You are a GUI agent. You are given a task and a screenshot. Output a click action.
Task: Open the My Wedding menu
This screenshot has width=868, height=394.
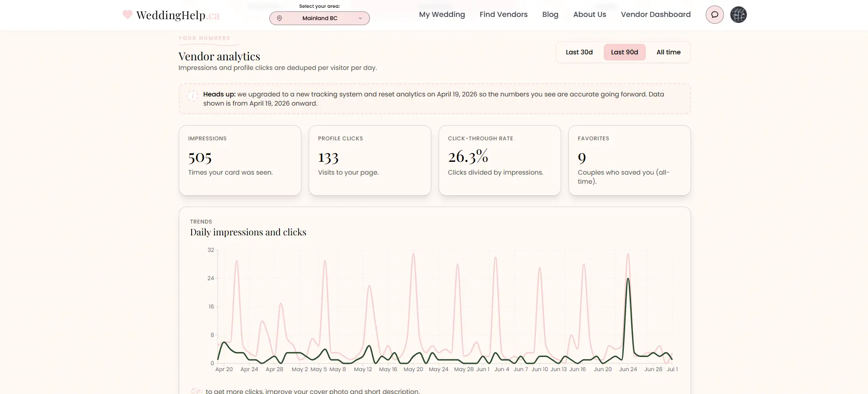coord(442,15)
